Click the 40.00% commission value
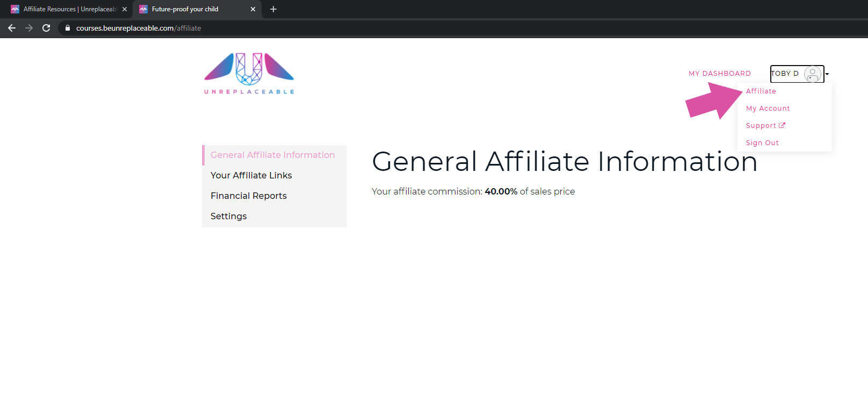868x395 pixels. [501, 191]
